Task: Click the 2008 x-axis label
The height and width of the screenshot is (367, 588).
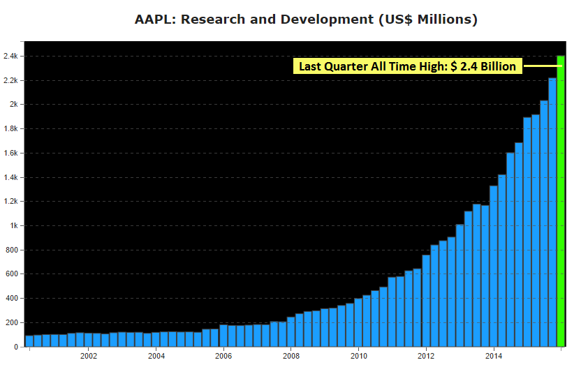Action: [291, 356]
